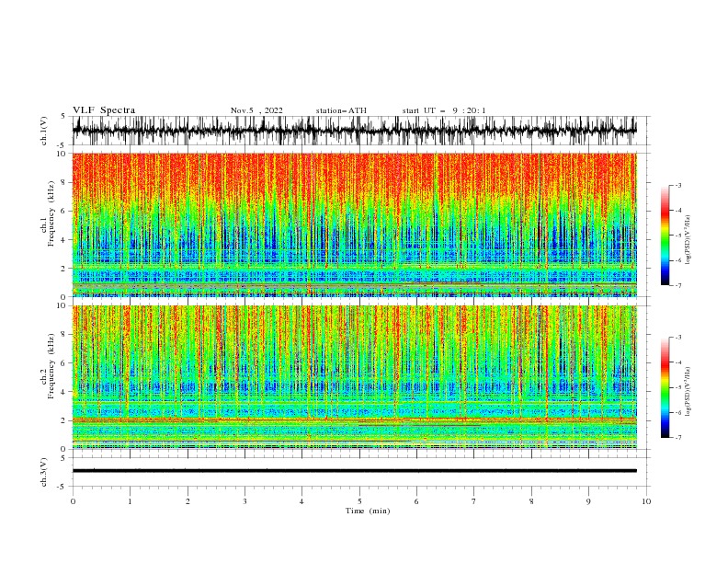Click the "start UT = 9 :20: 1" text
This screenshot has width=728, height=563.
[x=444, y=110]
